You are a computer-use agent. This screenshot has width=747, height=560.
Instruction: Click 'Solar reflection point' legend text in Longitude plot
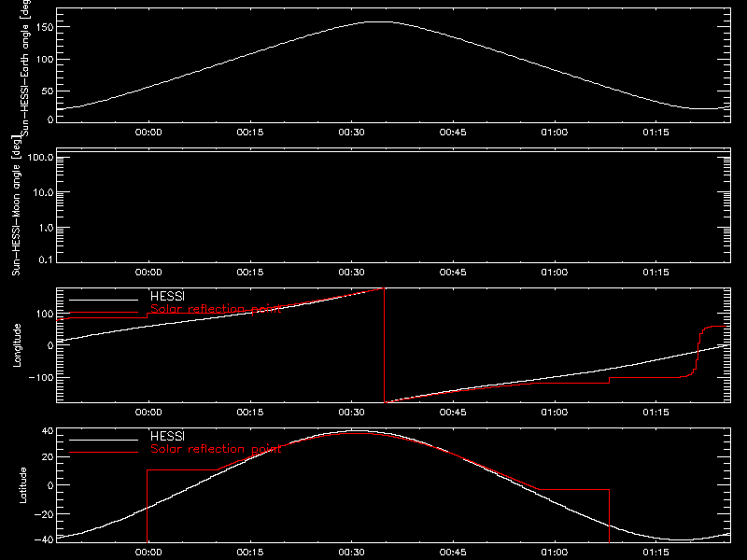coord(216,309)
